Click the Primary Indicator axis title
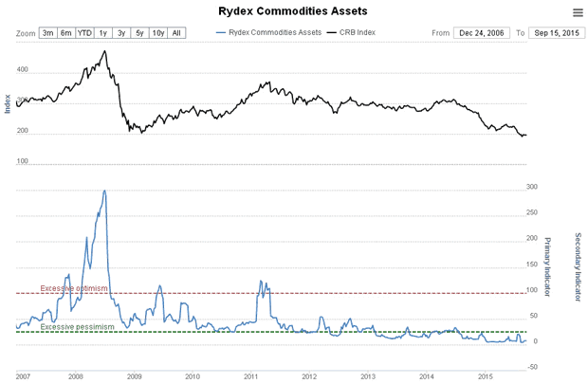This screenshot has width=588, height=384. click(547, 266)
